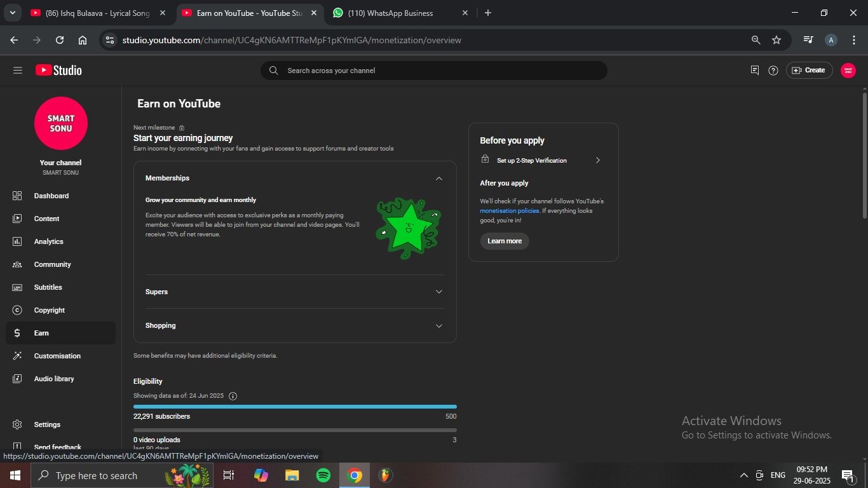Click the browser address bar URL
Screen dimensions: 868x488
tap(292, 40)
